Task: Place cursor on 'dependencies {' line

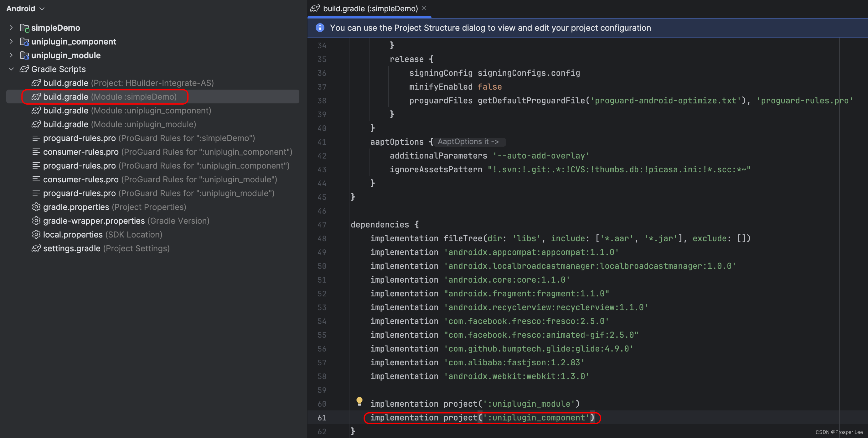Action: pyautogui.click(x=385, y=225)
